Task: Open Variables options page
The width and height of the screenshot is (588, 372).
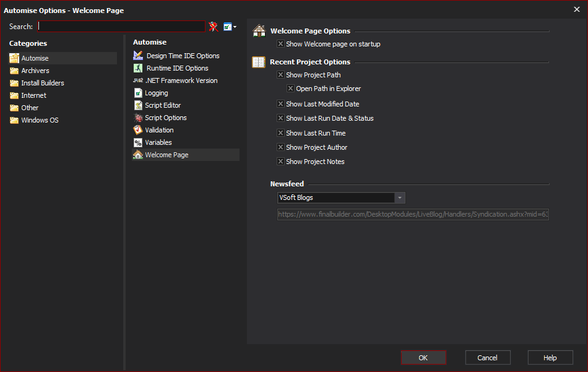Action: tap(158, 142)
